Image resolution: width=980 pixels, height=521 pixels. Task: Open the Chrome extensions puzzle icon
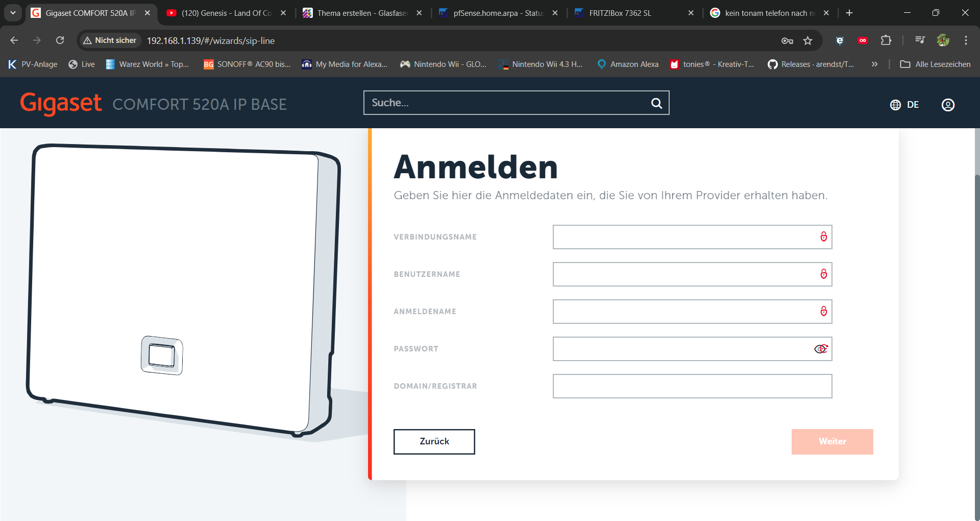[886, 40]
